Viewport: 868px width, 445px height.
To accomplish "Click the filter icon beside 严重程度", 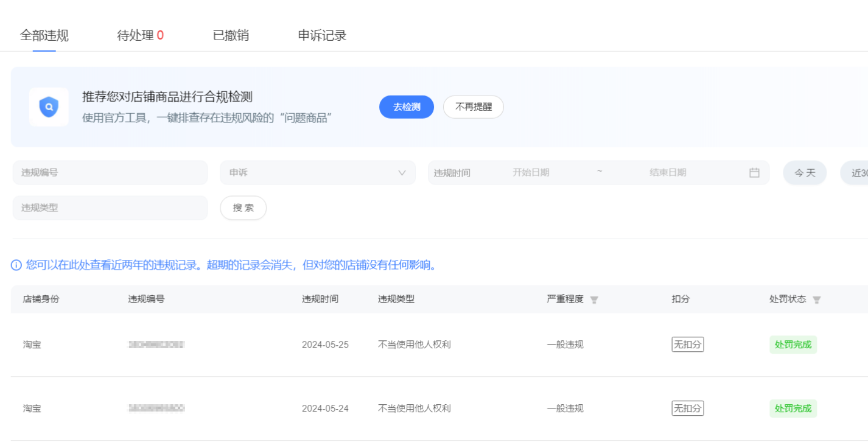I will click(594, 300).
